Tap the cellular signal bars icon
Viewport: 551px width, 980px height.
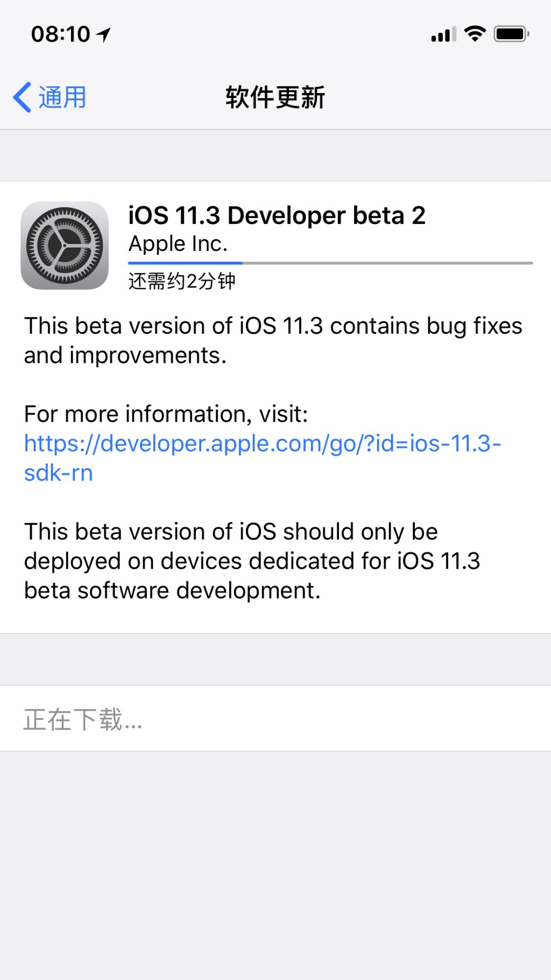point(443,34)
